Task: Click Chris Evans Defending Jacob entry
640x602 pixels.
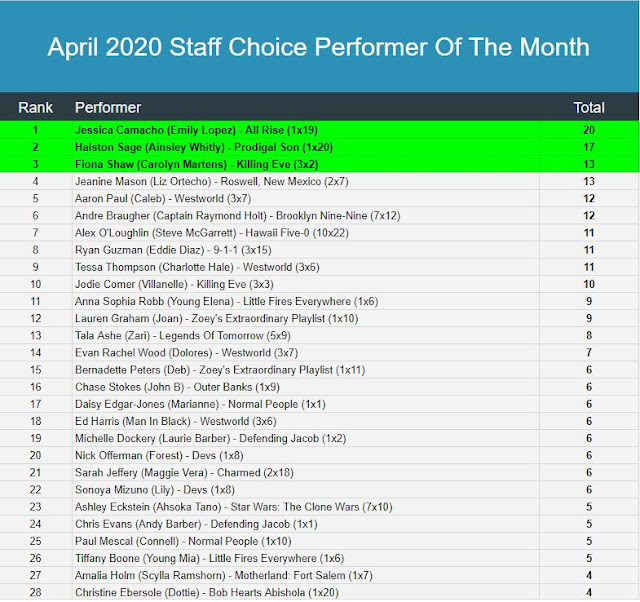Action: [196, 524]
